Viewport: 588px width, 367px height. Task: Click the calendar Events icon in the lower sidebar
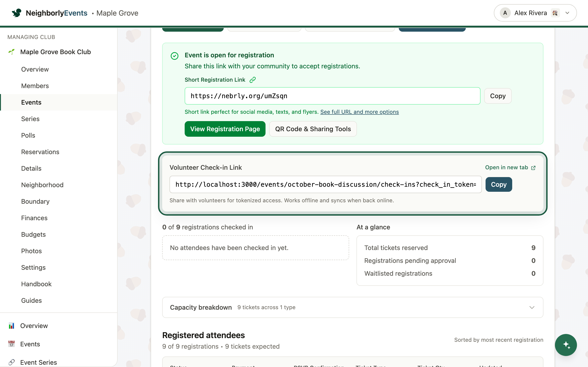click(11, 344)
